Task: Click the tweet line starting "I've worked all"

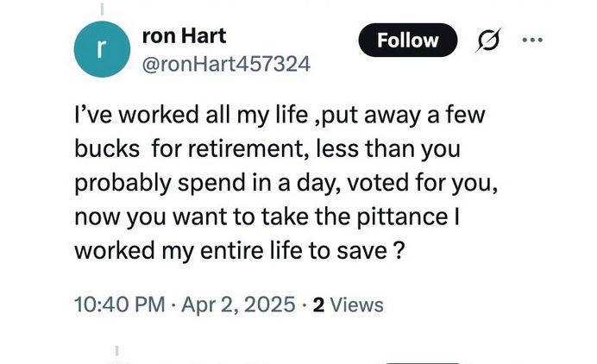Action: (280, 115)
